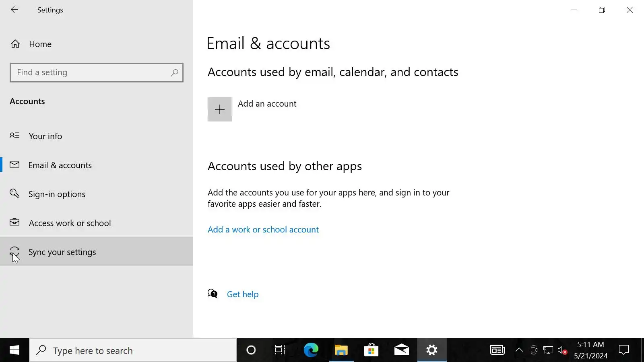Select Email & accounts in sidebar
The image size is (644, 362).
[97, 165]
